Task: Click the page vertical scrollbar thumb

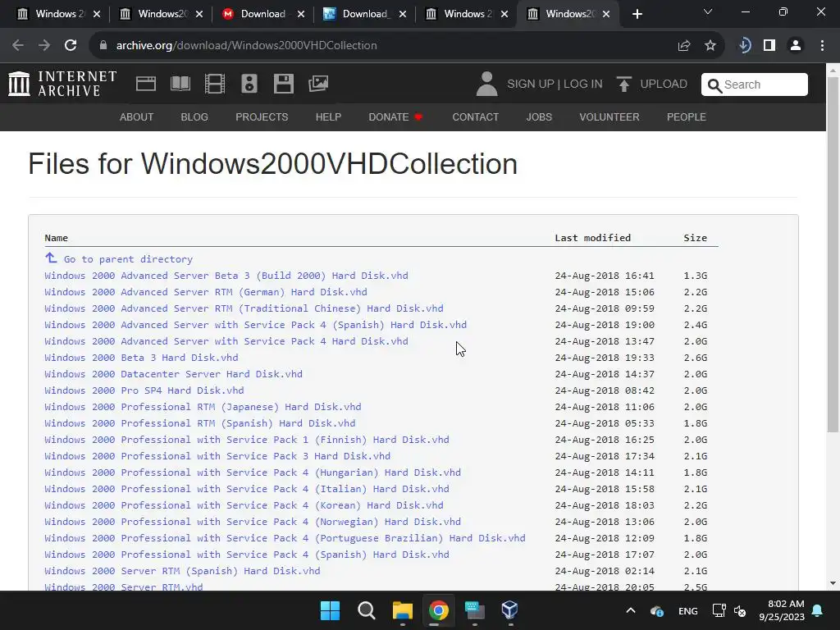Action: point(833,254)
